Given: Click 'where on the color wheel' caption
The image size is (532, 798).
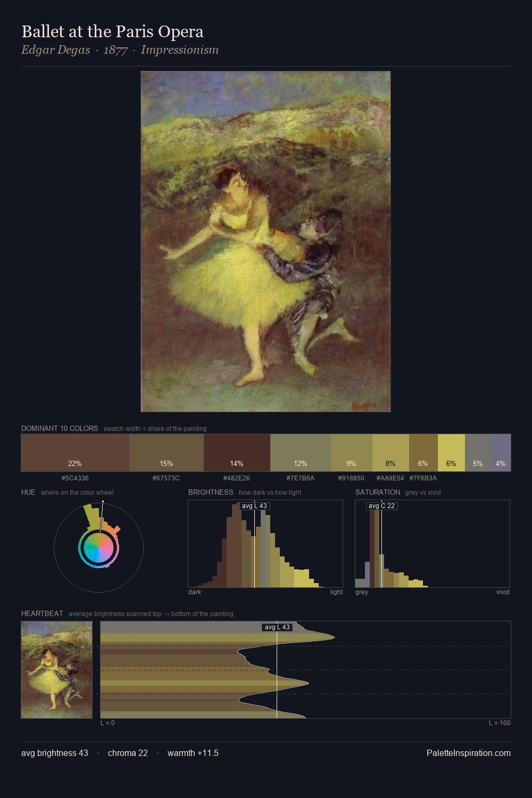Looking at the screenshot, I should pos(77,492).
